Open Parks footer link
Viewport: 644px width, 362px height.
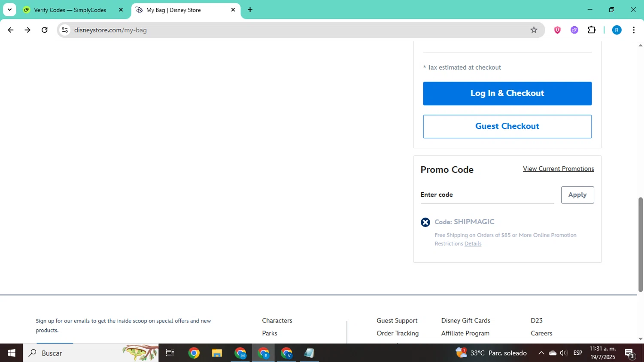[x=270, y=333]
